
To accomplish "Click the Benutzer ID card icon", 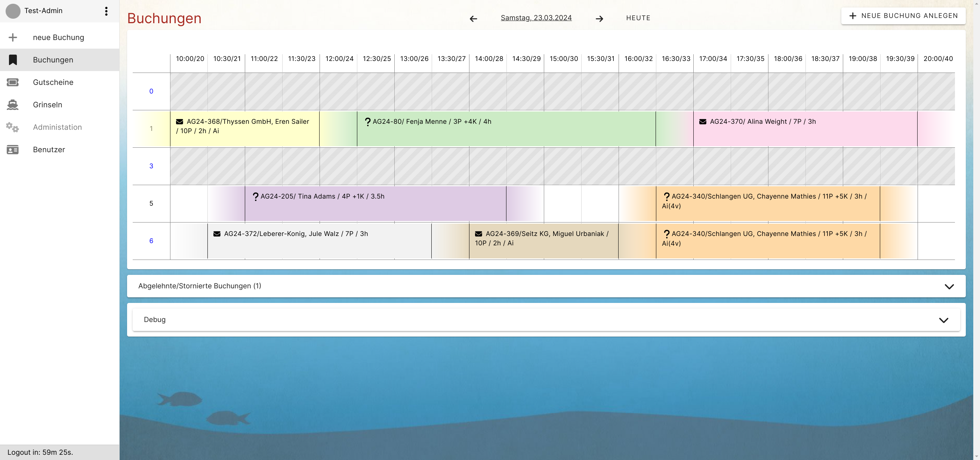I will 13,150.
